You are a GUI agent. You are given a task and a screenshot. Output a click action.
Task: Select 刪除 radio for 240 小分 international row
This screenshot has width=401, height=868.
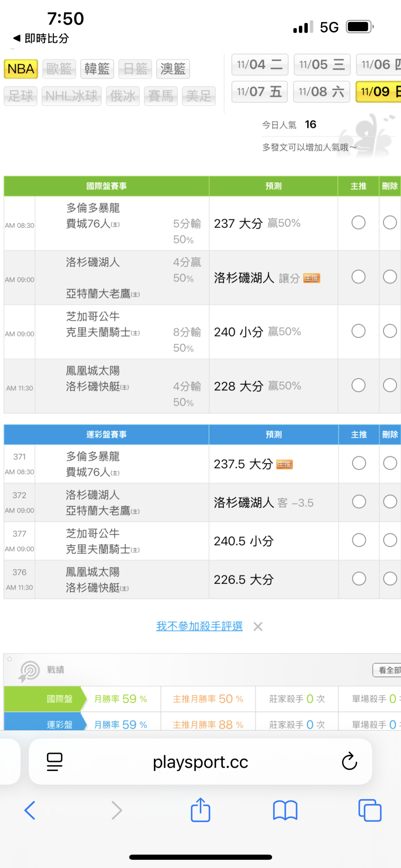coord(390,331)
